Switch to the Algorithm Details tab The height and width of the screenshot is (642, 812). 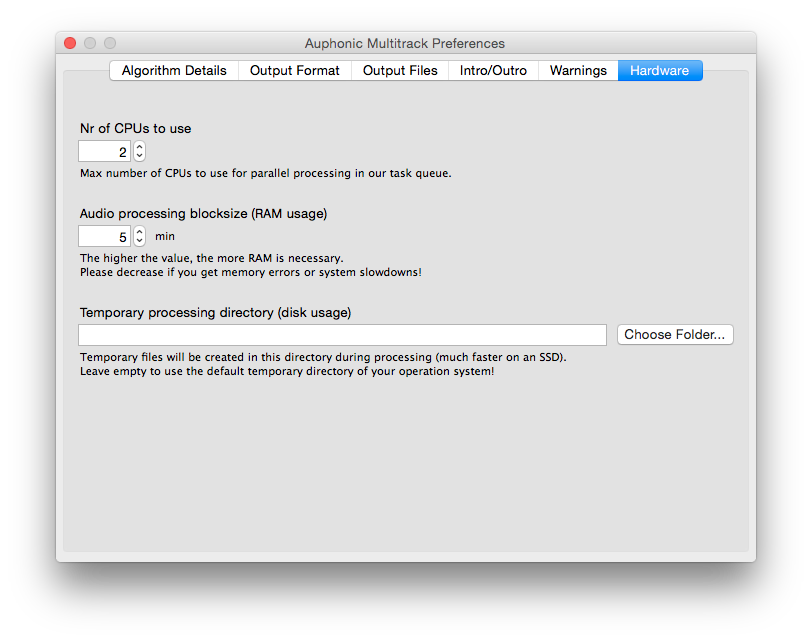coord(174,70)
